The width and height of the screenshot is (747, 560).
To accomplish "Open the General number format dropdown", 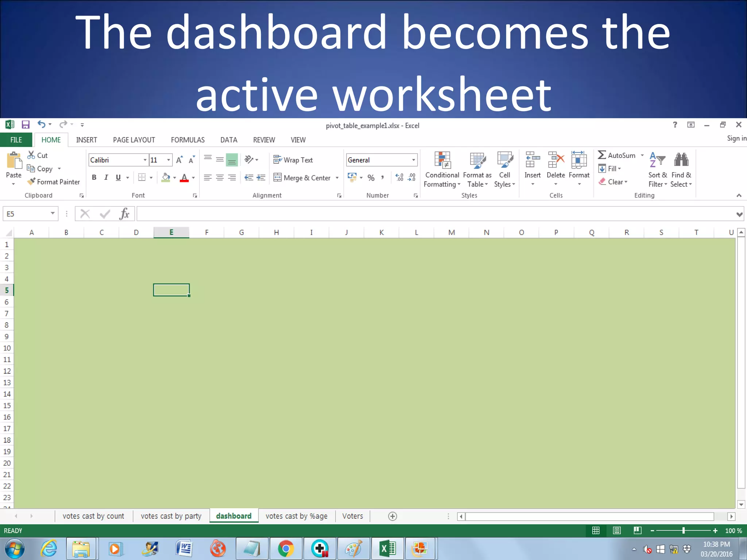I will pos(414,160).
